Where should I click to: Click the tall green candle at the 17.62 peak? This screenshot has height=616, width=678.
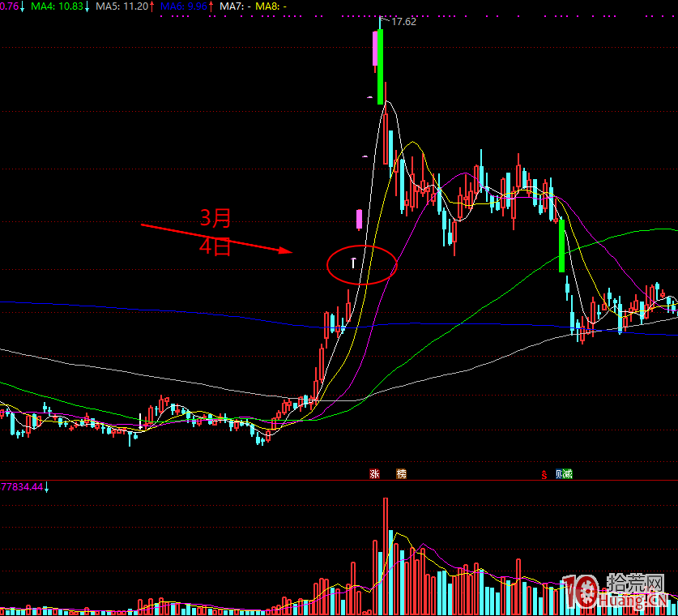pyautogui.click(x=380, y=66)
